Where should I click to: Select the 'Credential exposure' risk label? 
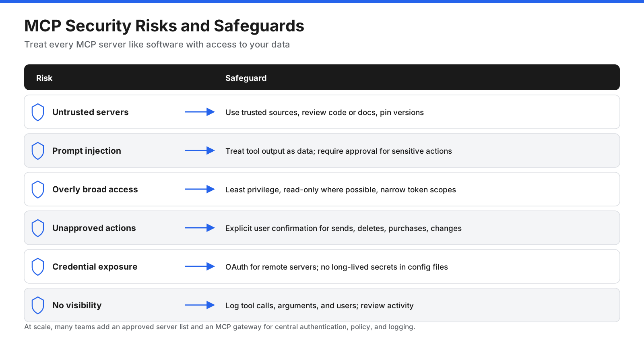95,267
